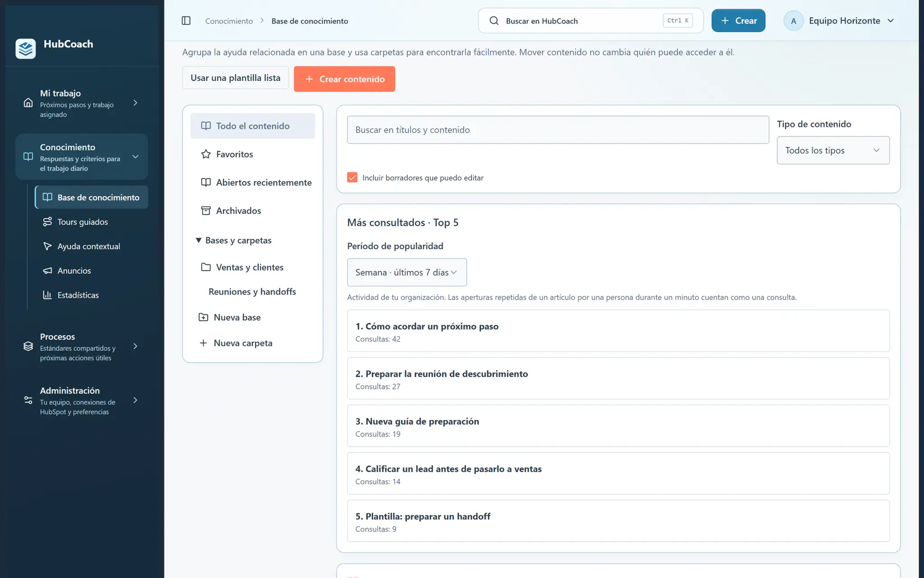This screenshot has width=924, height=578.
Task: Expand the Procesos chevron
Action: tap(135, 346)
